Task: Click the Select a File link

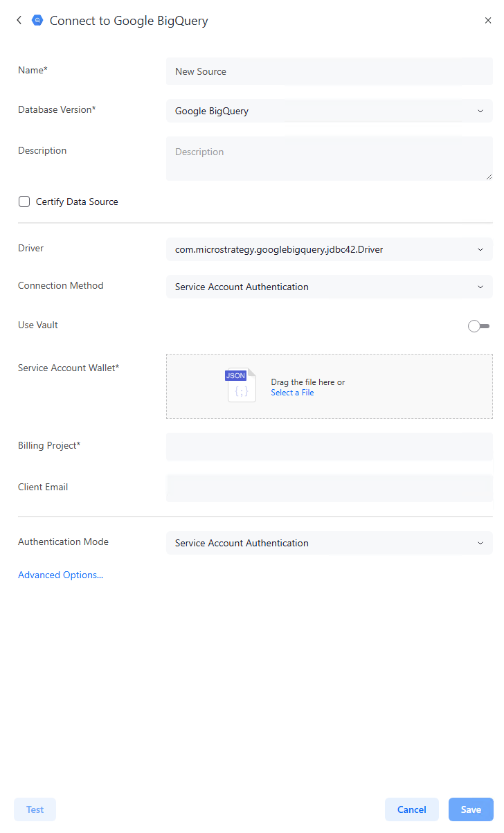Action: (292, 393)
